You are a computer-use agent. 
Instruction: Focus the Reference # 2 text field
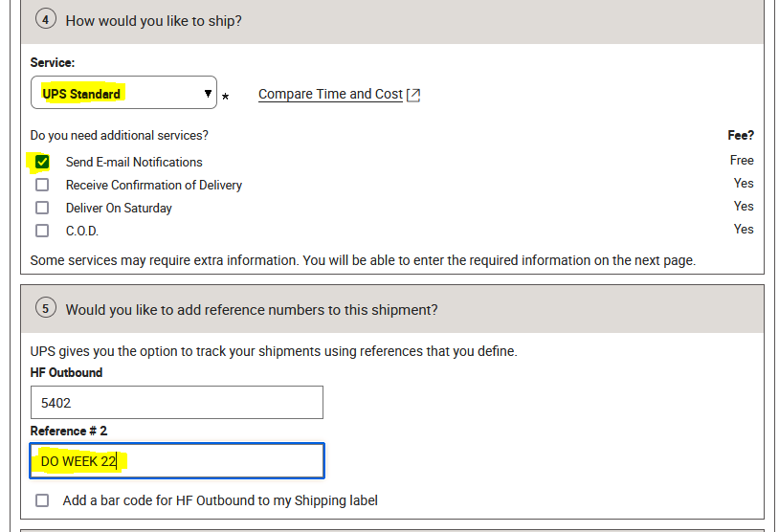[176, 461]
